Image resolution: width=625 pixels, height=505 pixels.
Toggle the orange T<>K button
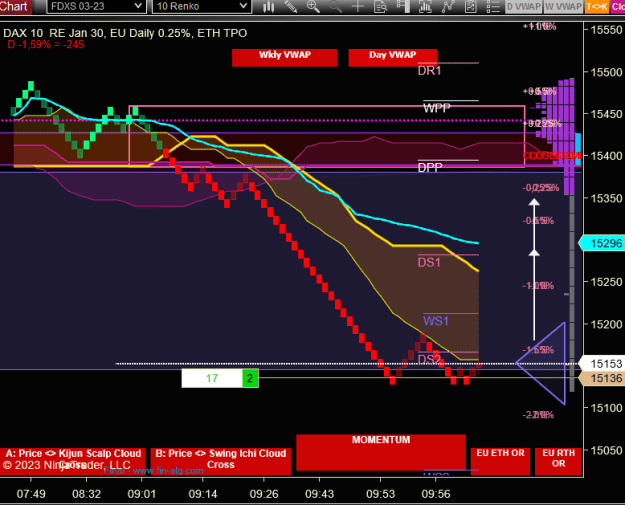tap(596, 7)
